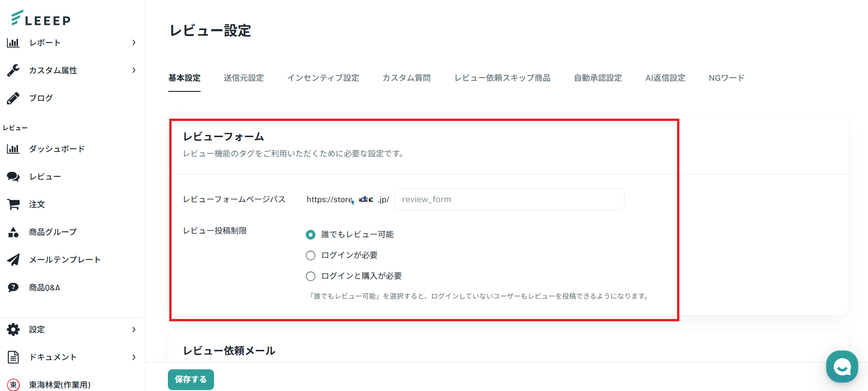
Task: Open reviews via speech bubbles icon
Action: [x=13, y=177]
